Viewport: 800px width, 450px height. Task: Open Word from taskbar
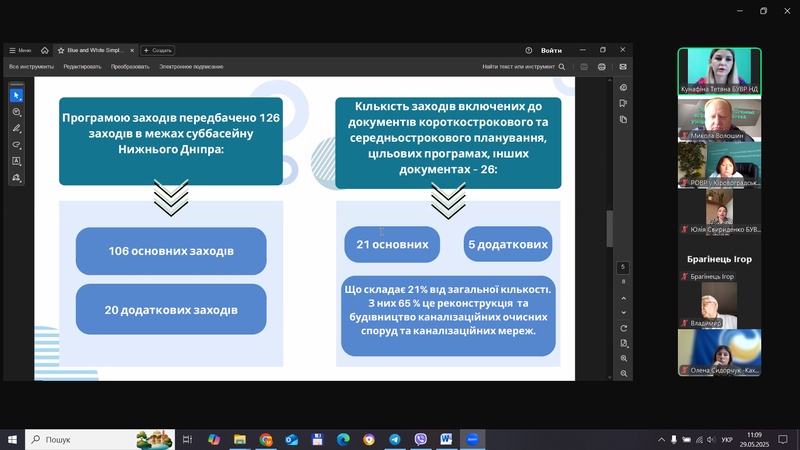pyautogui.click(x=446, y=439)
